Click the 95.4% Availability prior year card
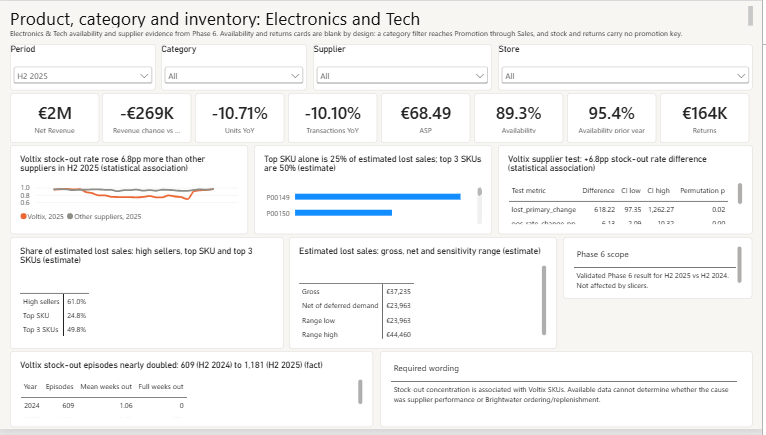The height and width of the screenshot is (435, 766). click(x=611, y=118)
